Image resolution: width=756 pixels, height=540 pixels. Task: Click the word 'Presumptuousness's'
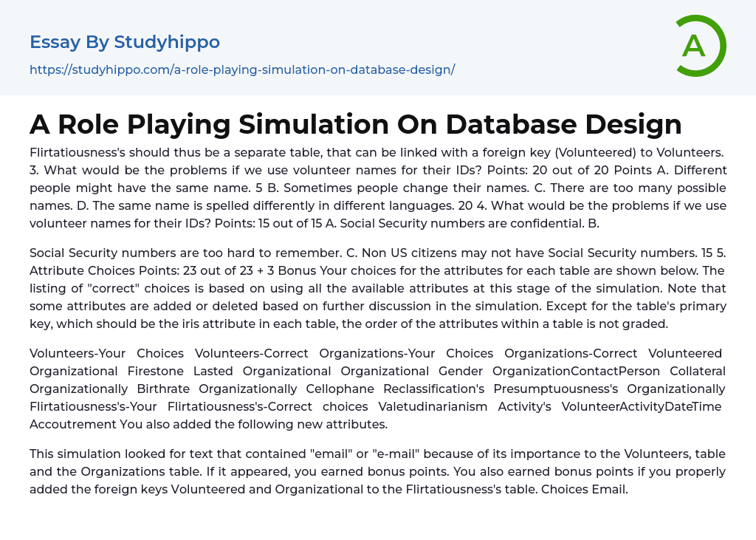click(555, 389)
